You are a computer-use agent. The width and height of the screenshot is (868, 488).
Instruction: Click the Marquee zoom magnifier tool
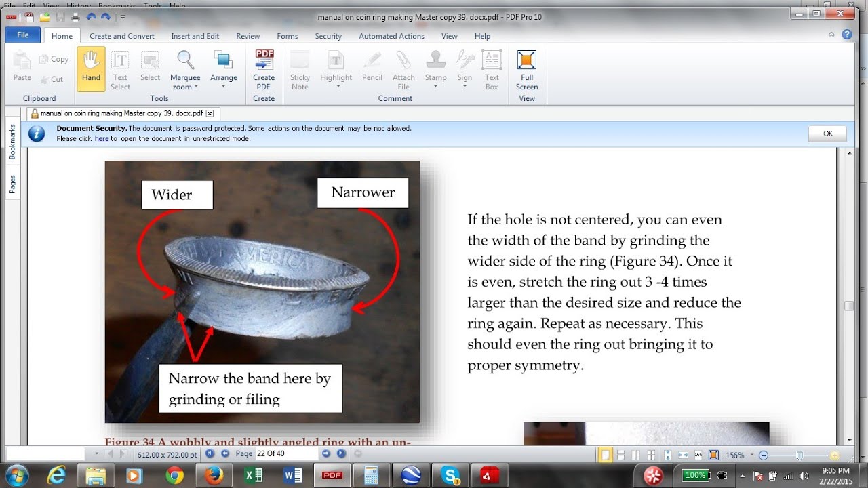pyautogui.click(x=185, y=60)
